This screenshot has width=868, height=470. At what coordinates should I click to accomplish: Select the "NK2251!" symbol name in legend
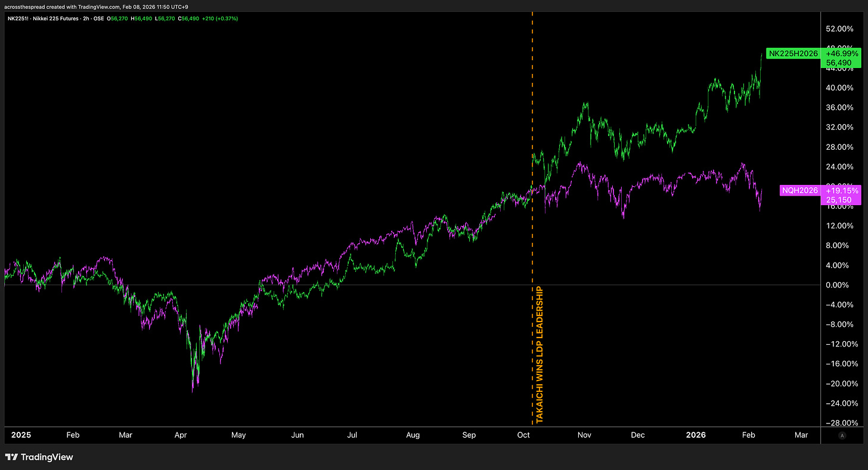click(19, 18)
